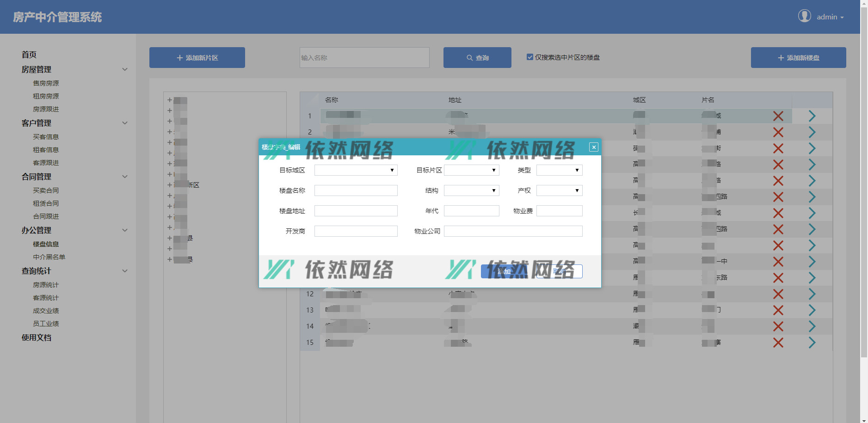The width and height of the screenshot is (868, 423).
Task: Click the red delete X in row 1
Action: click(x=778, y=116)
